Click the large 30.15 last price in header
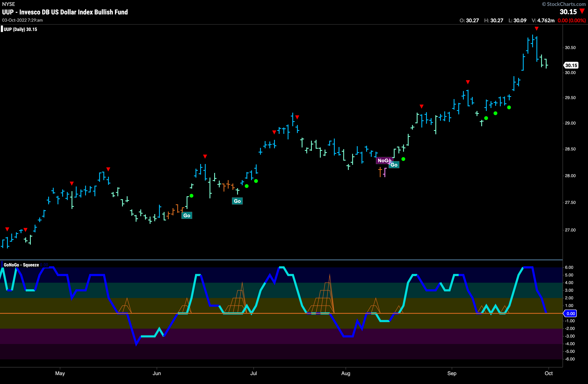The image size is (588, 384). 568,12
